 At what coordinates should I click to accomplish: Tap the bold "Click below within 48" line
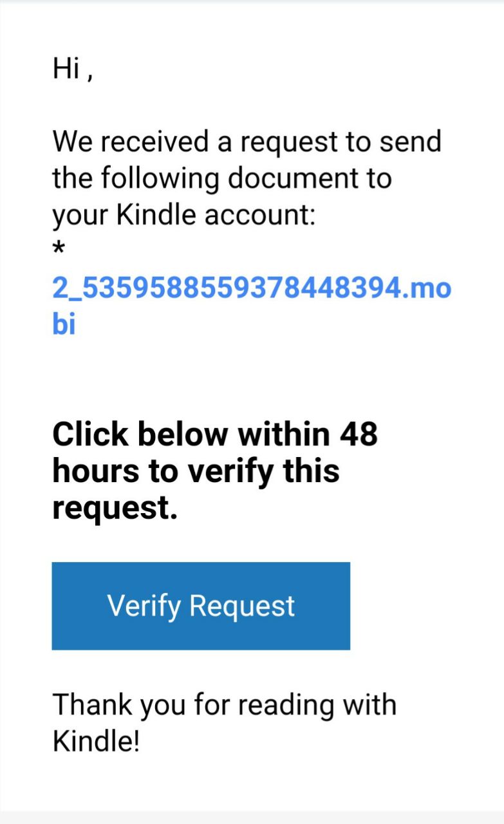[x=215, y=434]
